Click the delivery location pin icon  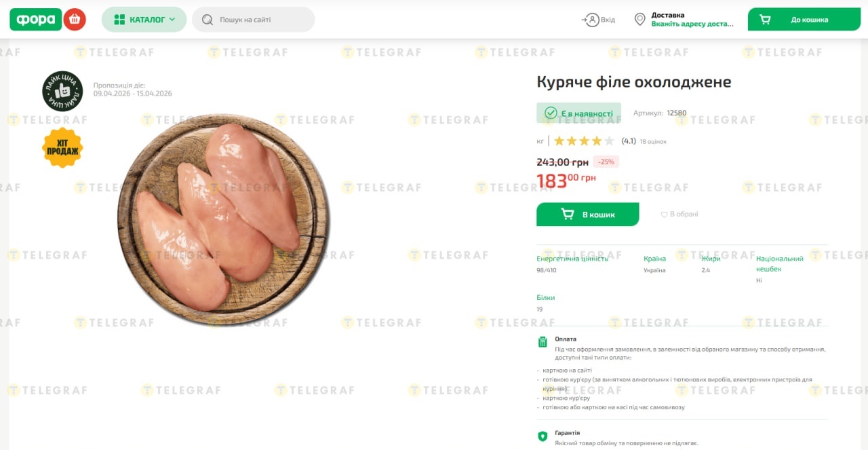pyautogui.click(x=639, y=20)
